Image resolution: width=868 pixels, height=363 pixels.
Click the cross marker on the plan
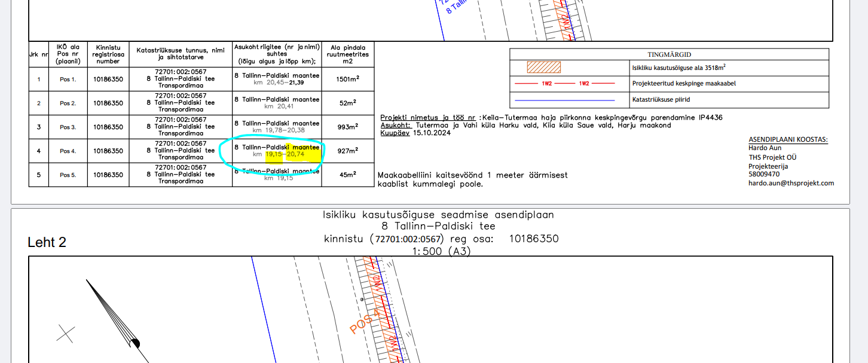[x=65, y=334]
